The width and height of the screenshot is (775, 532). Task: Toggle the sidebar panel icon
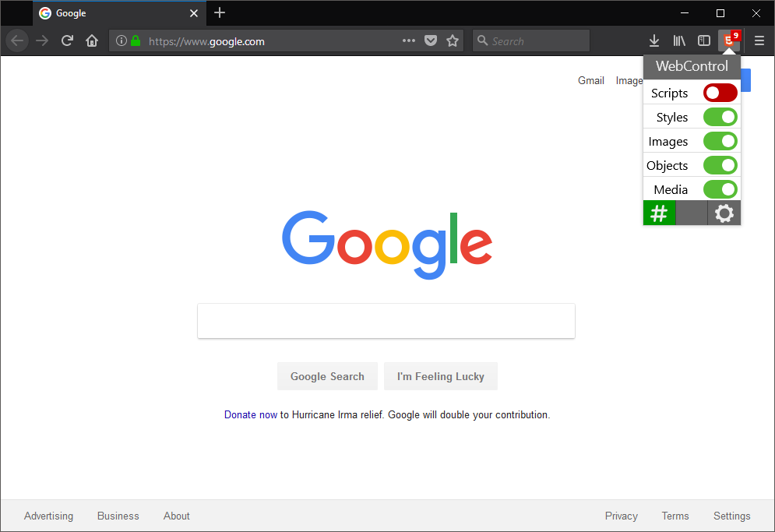tap(704, 41)
